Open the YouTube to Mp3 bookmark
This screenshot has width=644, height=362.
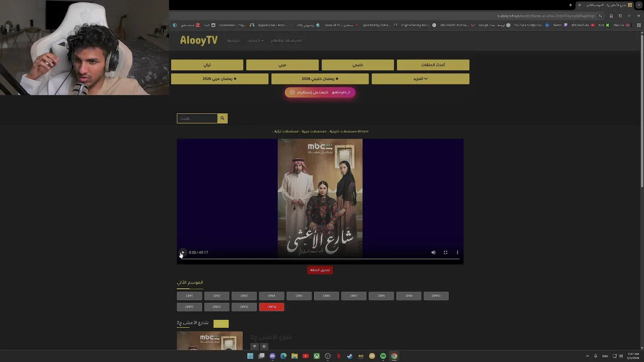point(531,25)
